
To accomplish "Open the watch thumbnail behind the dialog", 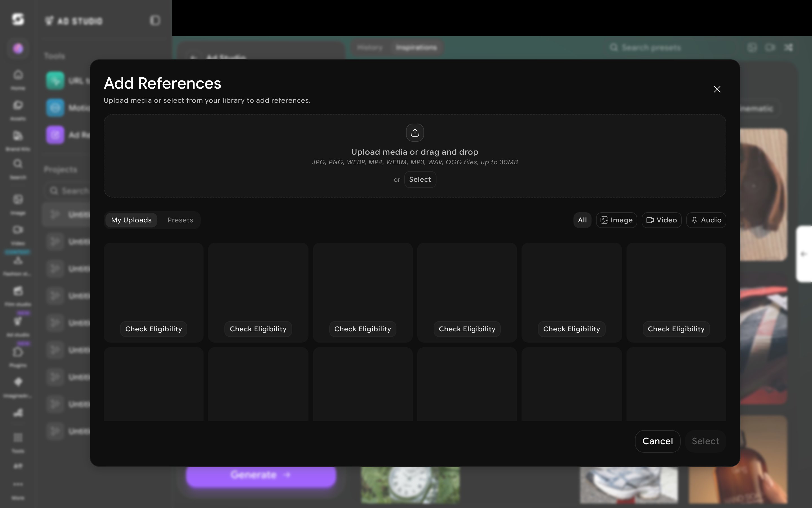I will coord(410,485).
